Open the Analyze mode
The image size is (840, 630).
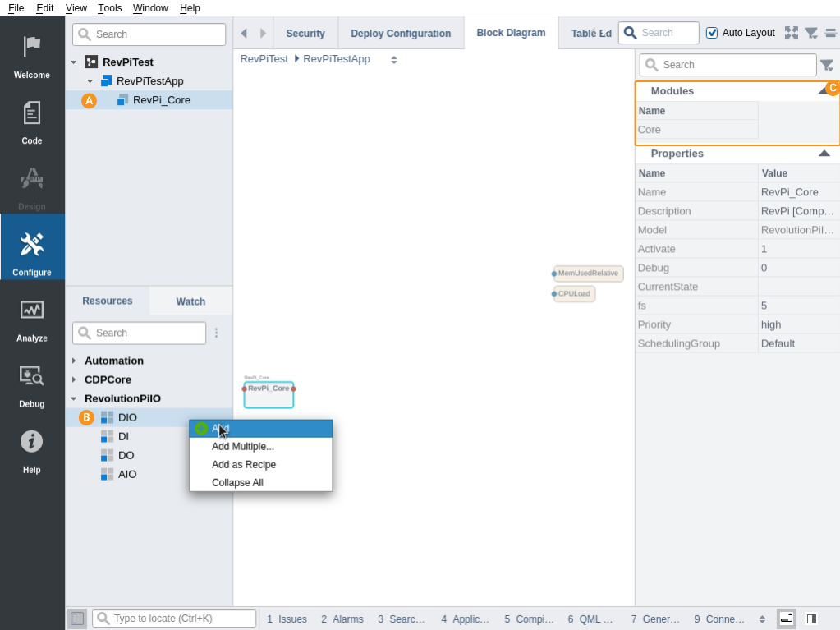click(x=32, y=318)
